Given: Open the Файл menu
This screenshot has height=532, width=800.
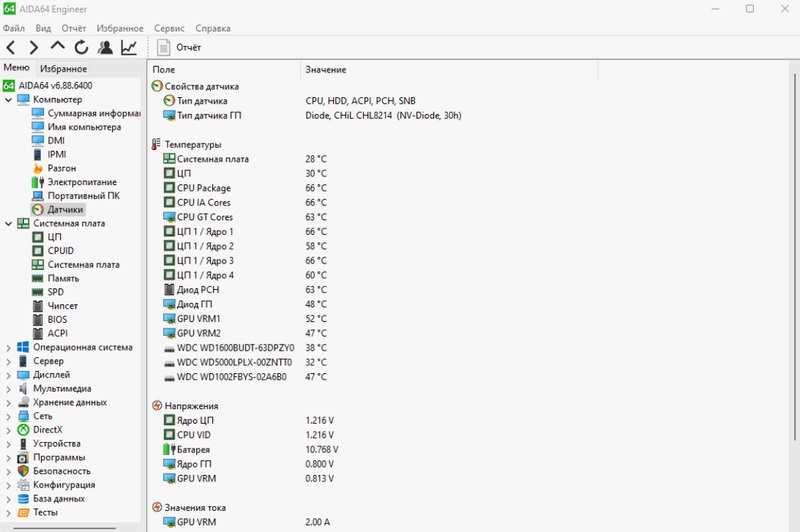Looking at the screenshot, I should tap(14, 29).
